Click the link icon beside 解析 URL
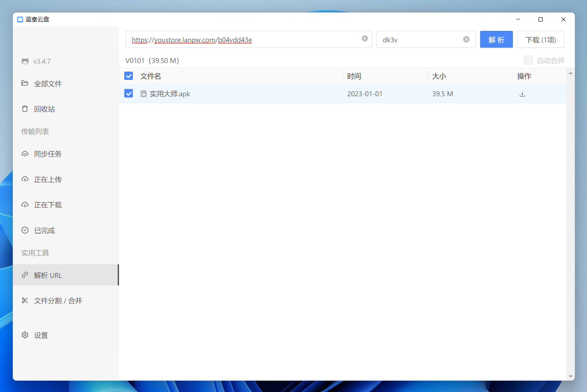This screenshot has width=587, height=392. pyautogui.click(x=25, y=275)
